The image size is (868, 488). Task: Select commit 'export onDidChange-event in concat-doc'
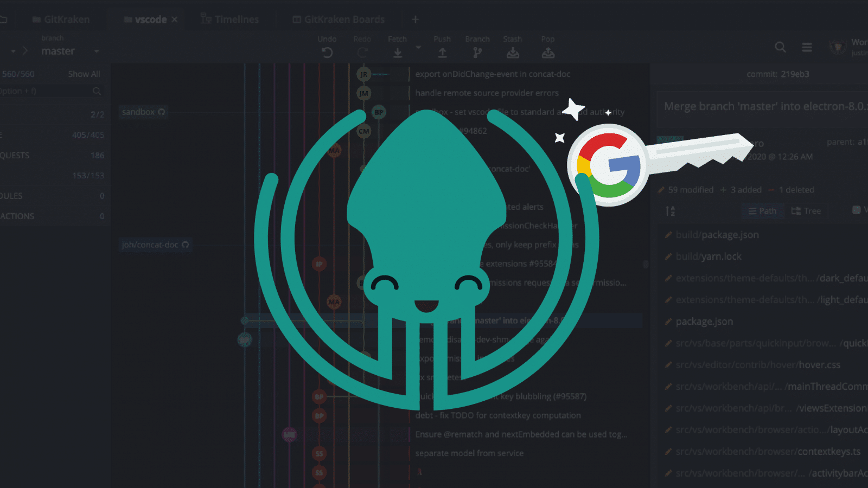click(493, 74)
